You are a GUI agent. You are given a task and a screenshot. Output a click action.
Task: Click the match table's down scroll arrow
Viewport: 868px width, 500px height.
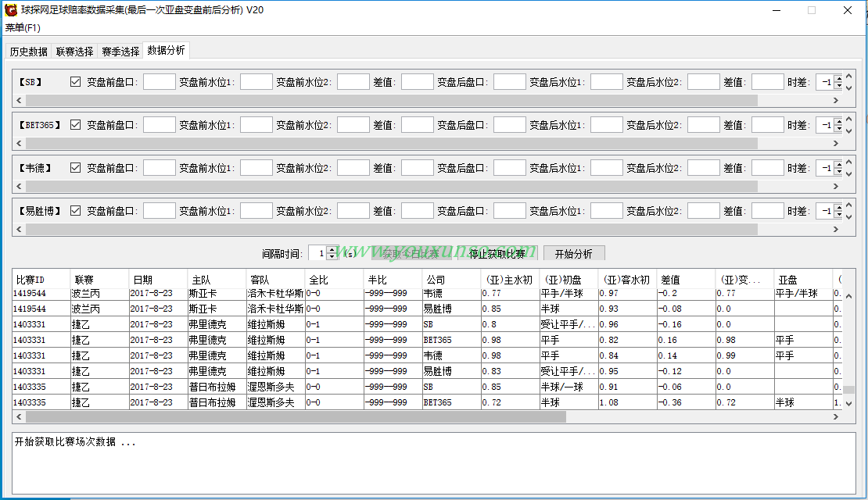pyautogui.click(x=849, y=404)
